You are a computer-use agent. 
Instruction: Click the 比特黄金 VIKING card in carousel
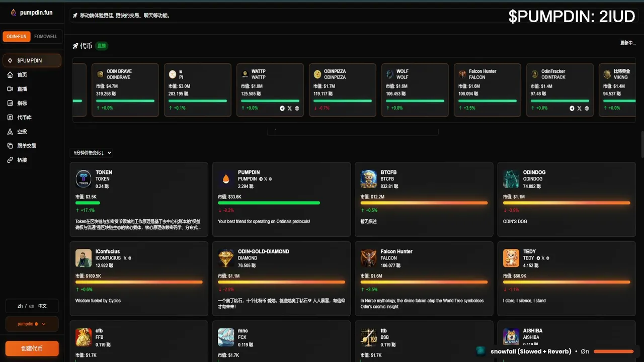(617, 90)
